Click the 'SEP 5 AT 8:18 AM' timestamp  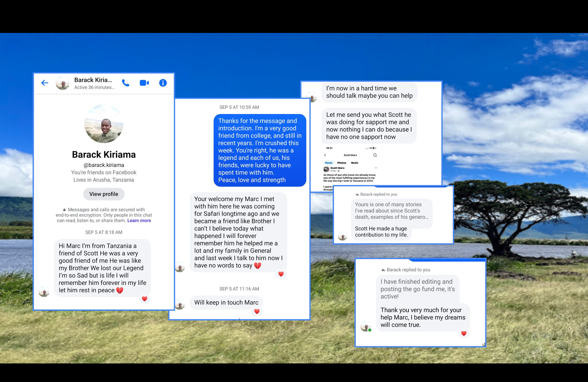[x=104, y=233]
